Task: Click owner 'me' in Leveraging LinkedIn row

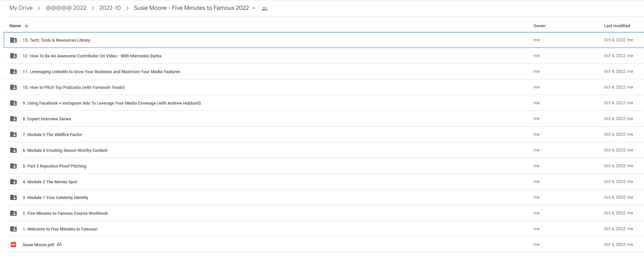Action: coord(536,71)
